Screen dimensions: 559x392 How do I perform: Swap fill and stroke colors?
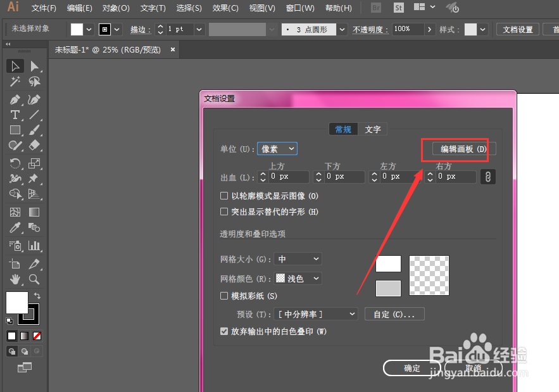[37, 296]
